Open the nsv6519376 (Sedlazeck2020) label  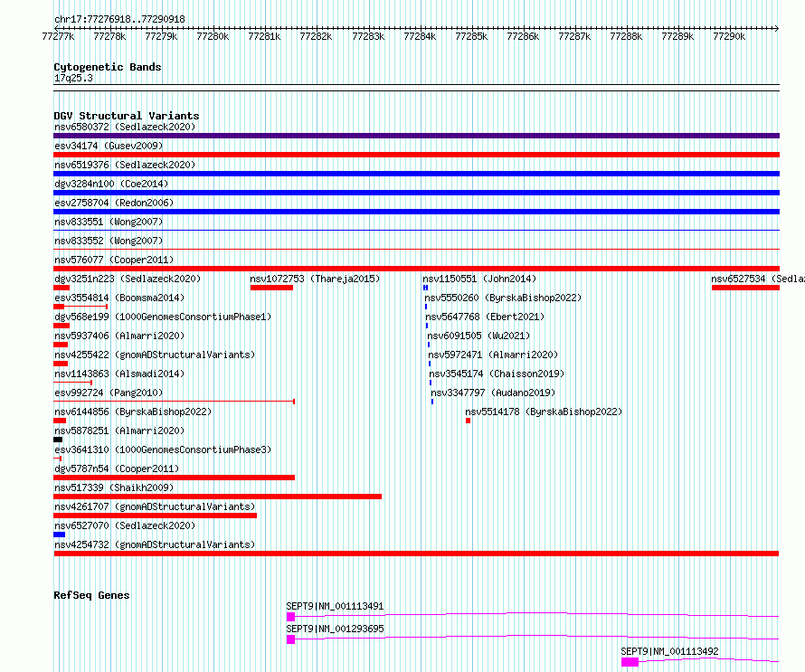125,165
